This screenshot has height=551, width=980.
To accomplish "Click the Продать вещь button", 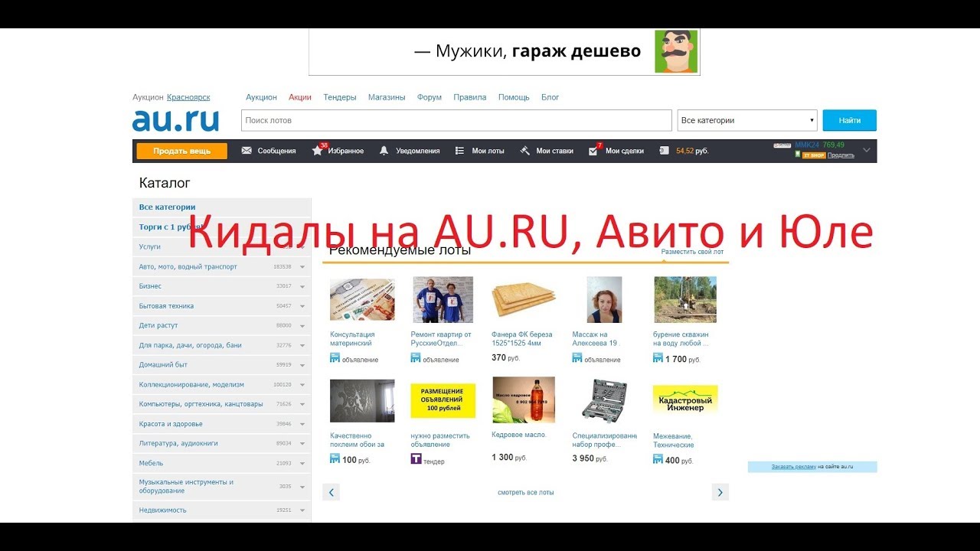I will pos(182,151).
